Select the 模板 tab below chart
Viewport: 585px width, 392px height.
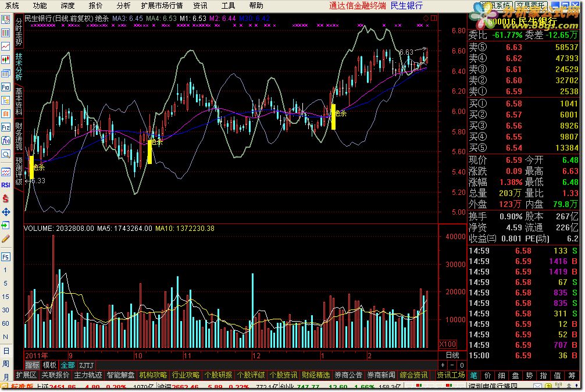click(49, 365)
